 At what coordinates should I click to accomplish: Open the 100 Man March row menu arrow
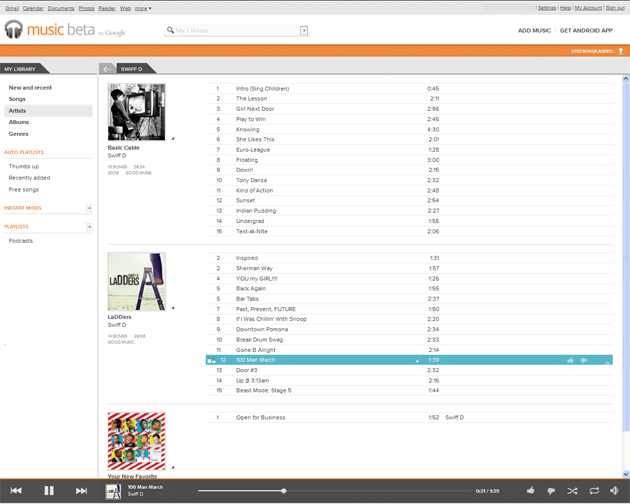417,361
